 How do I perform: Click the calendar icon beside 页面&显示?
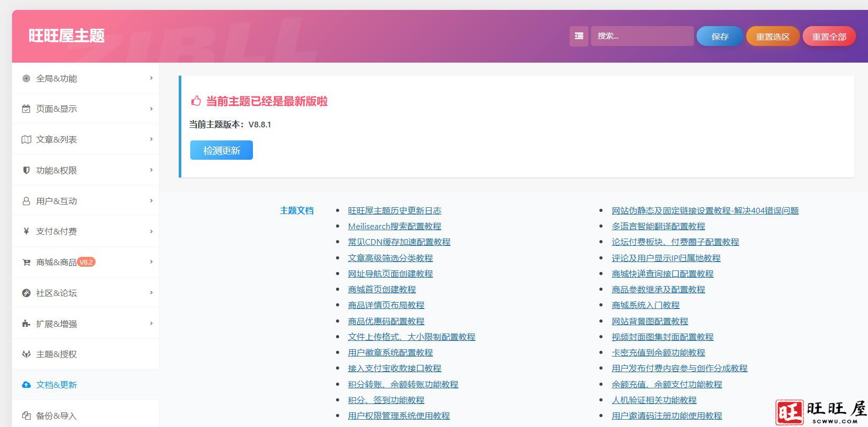point(26,109)
